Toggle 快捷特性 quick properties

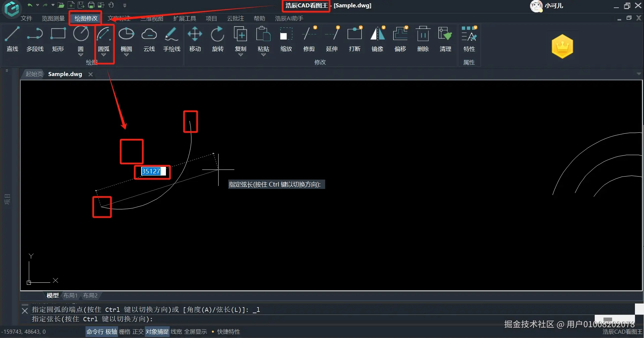[x=229, y=332]
